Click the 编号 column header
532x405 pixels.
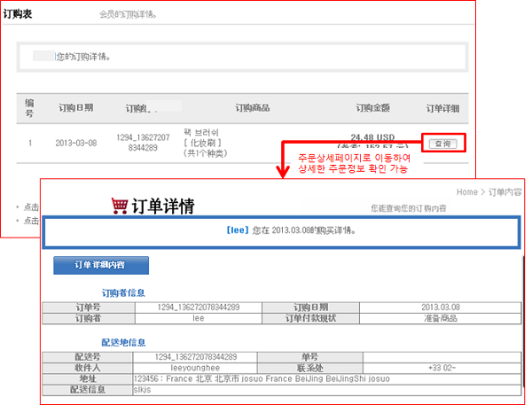coord(29,108)
